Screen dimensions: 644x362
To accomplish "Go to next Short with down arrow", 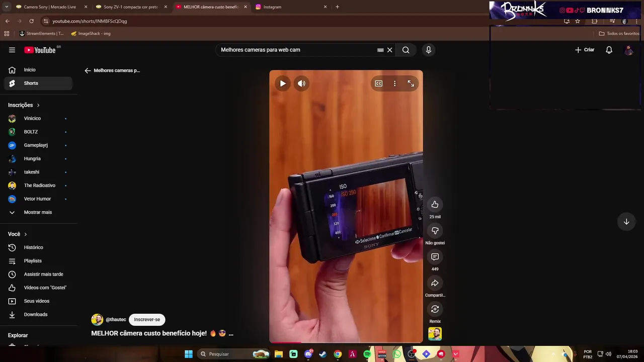I will 626,222.
